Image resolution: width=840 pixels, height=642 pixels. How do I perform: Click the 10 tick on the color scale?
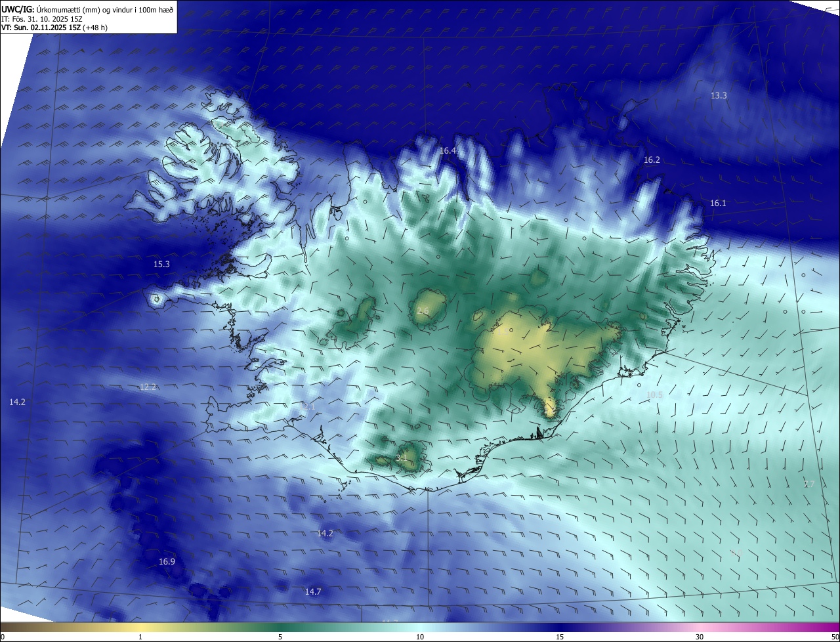(x=420, y=637)
